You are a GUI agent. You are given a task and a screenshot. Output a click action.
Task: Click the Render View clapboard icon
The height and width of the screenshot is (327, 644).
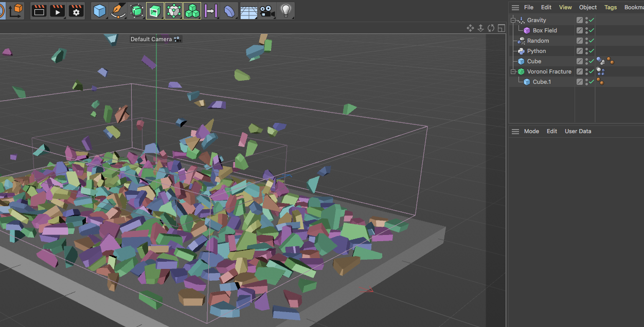tap(39, 10)
